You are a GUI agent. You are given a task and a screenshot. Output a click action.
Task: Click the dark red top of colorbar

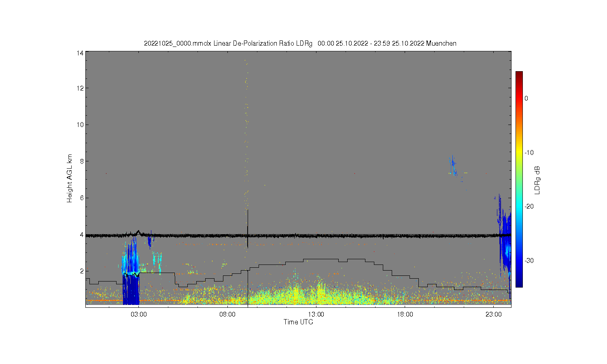(x=519, y=75)
